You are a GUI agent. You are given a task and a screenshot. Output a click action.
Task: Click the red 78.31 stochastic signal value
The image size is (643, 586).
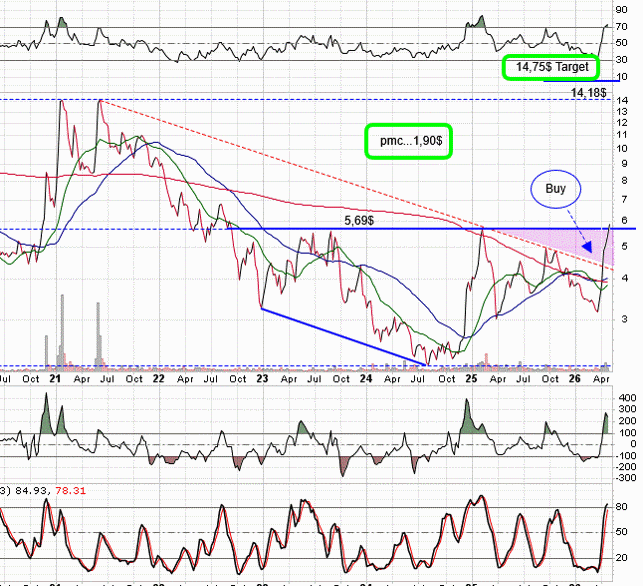click(x=71, y=490)
